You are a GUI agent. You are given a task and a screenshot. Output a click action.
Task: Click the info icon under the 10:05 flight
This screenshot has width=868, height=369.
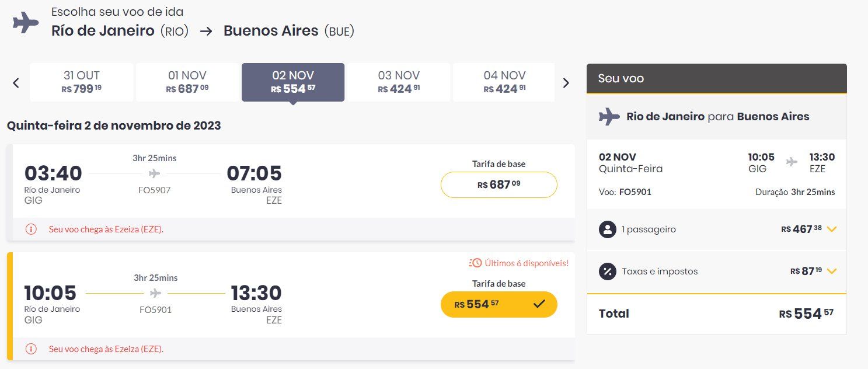[31, 349]
